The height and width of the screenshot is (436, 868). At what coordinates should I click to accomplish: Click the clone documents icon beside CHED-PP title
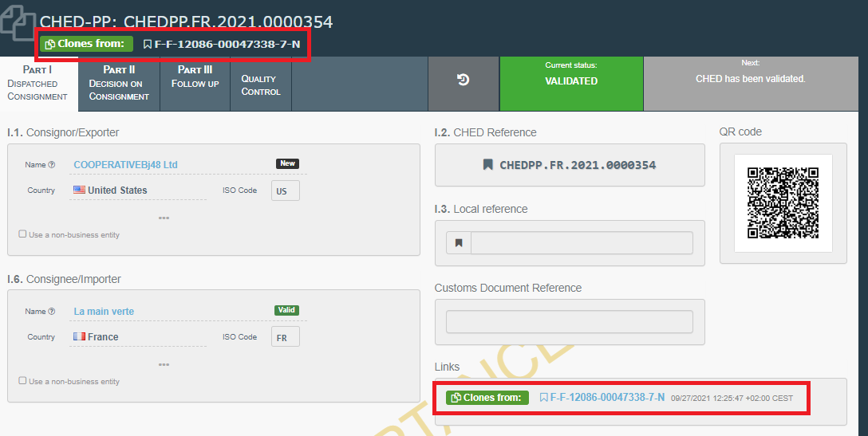[x=17, y=22]
